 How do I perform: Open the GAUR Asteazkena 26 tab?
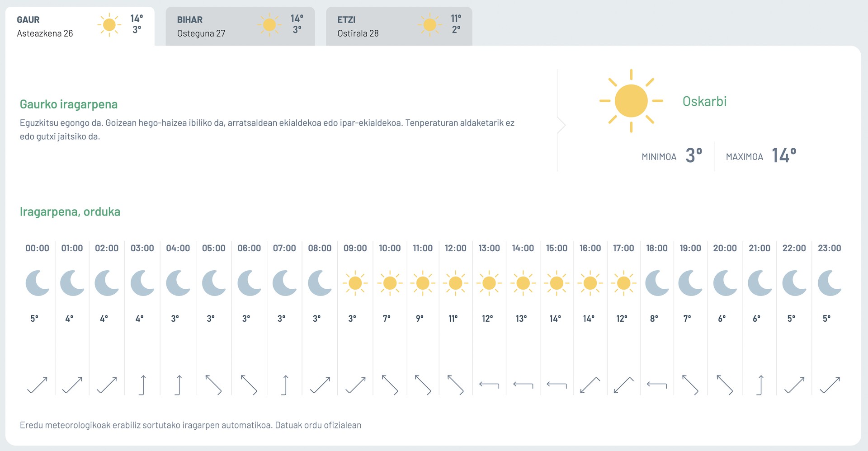pyautogui.click(x=80, y=26)
